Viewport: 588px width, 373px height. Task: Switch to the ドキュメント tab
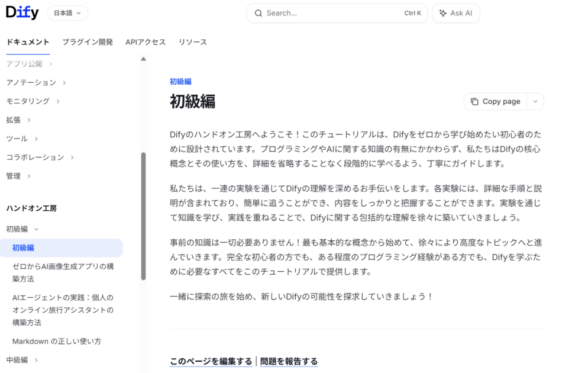pos(28,42)
